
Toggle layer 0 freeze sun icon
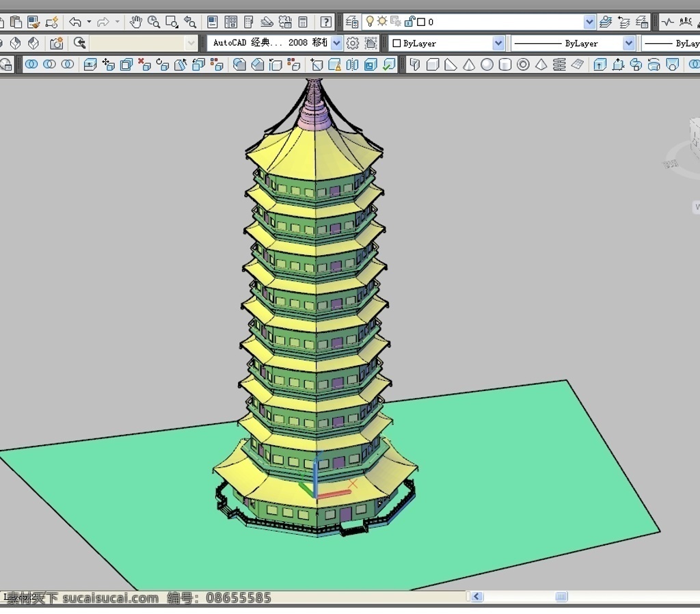382,21
